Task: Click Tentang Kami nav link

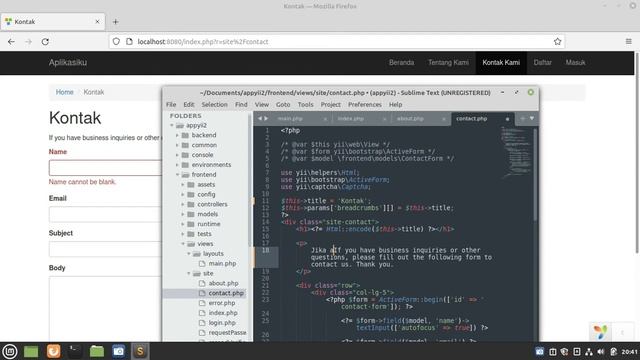Action: pyautogui.click(x=448, y=62)
